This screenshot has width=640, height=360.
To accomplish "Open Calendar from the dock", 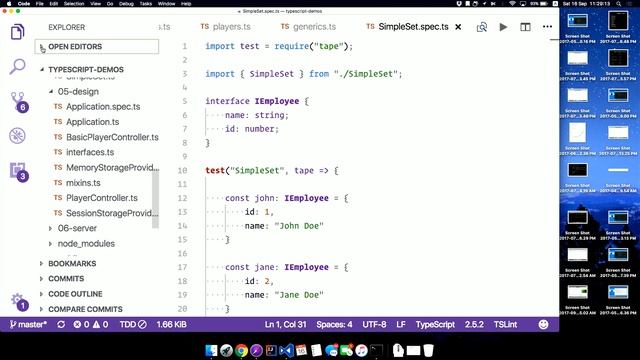I will click(301, 350).
